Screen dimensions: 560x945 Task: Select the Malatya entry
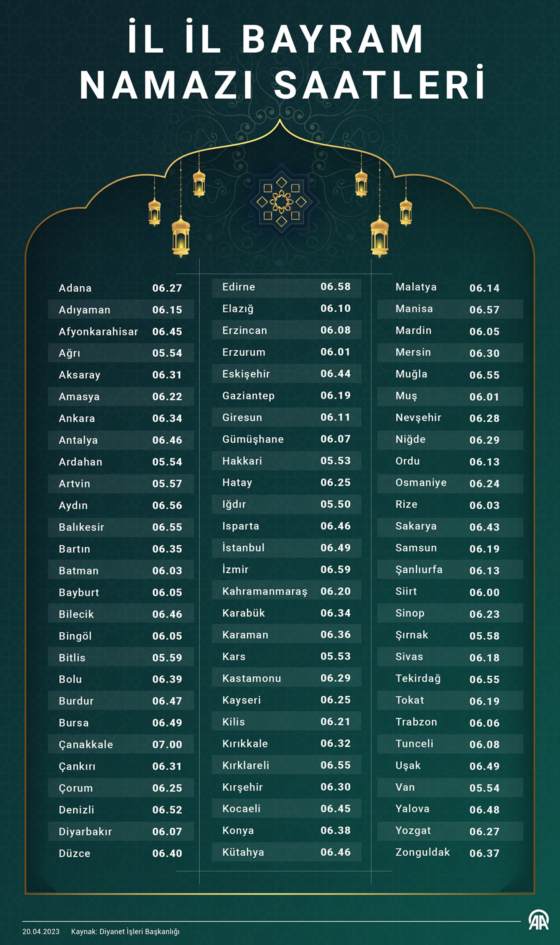coord(416,287)
